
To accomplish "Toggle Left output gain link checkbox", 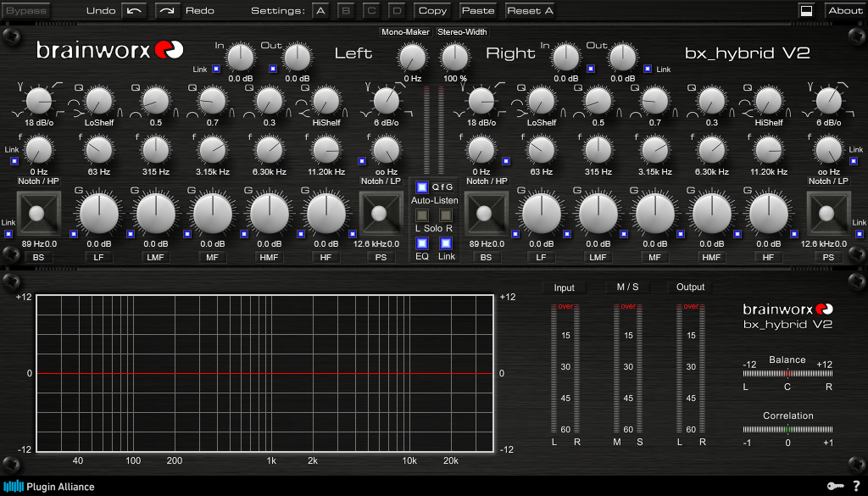I will (x=273, y=70).
